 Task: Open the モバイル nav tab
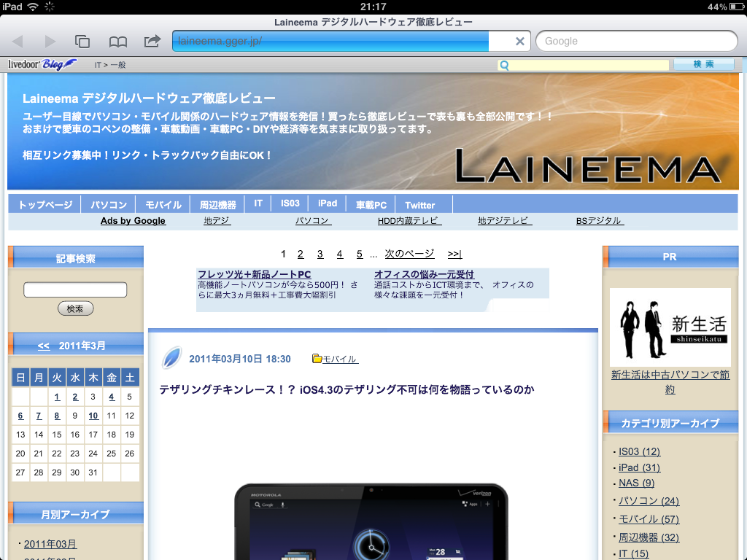pos(163,205)
